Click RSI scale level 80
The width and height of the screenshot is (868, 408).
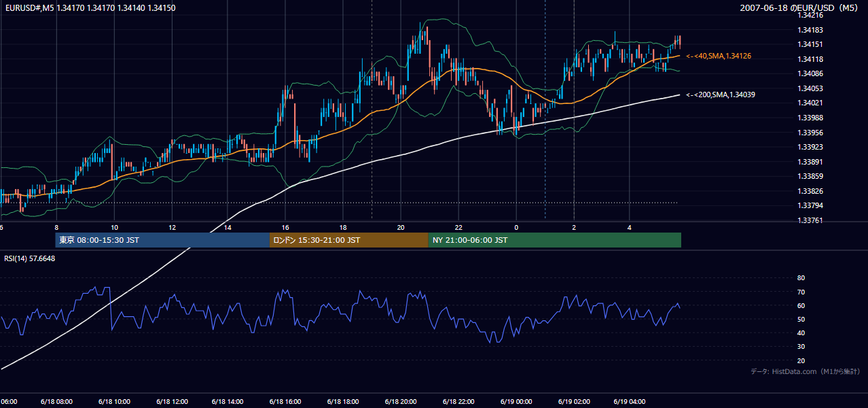(801, 278)
